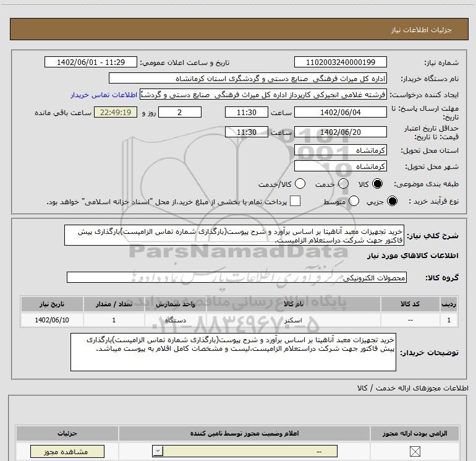Click the جزئیات اطلاعات نیاز page title
The height and width of the screenshot is (461, 476).
tap(422, 30)
